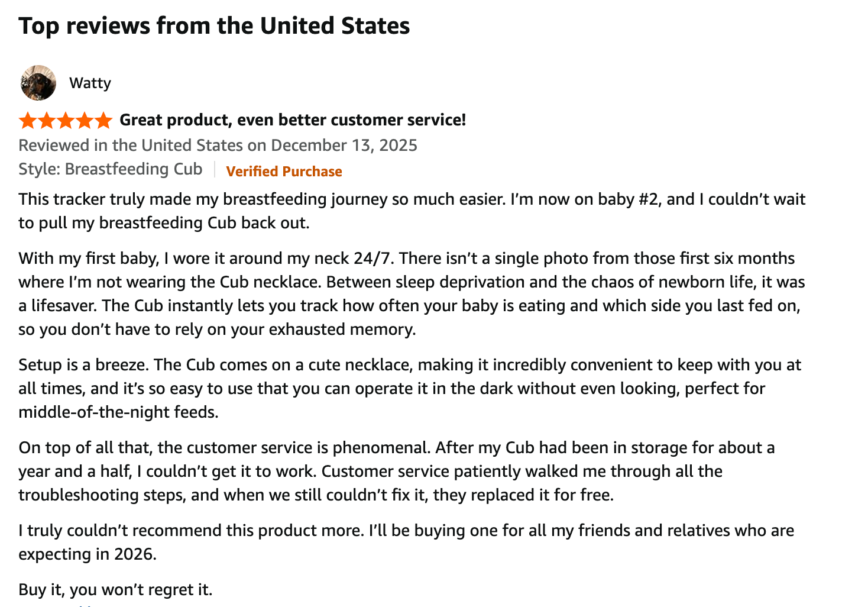The image size is (868, 607).
Task: Click the reviewer name Watty
Action: point(90,83)
